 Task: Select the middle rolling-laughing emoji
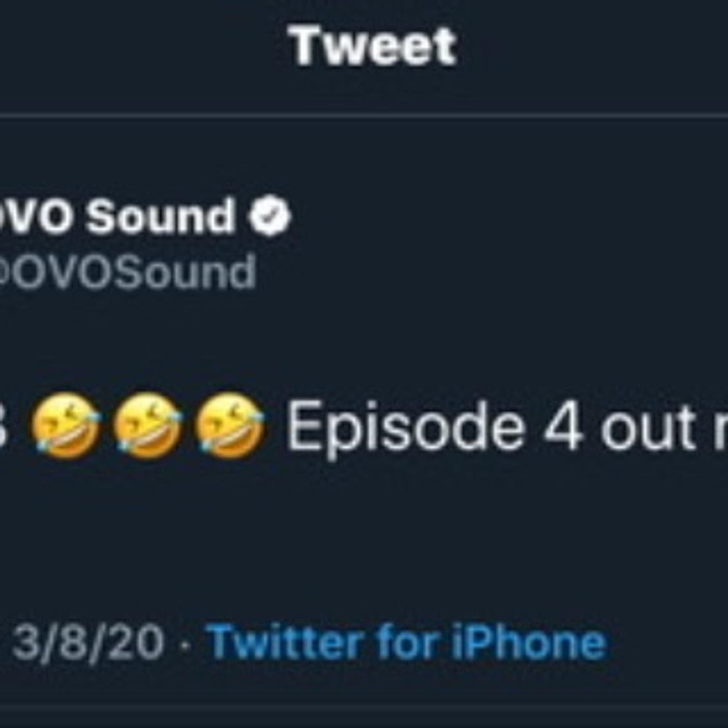(148, 426)
